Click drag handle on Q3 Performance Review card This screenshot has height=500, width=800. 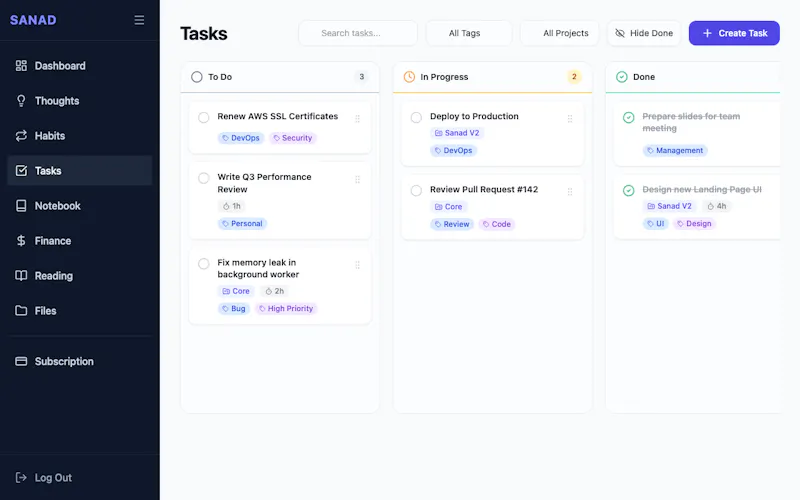point(358,180)
